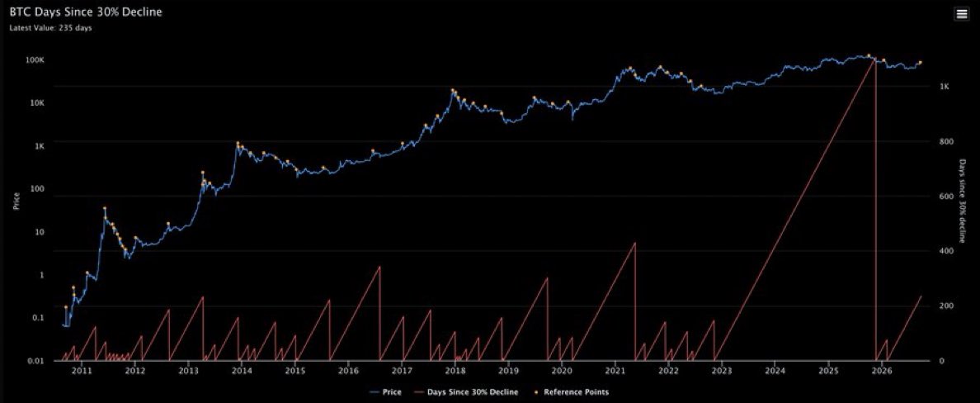Viewport: 980px width, 403px height.
Task: Click the 2023 label on x-axis
Action: pos(721,371)
